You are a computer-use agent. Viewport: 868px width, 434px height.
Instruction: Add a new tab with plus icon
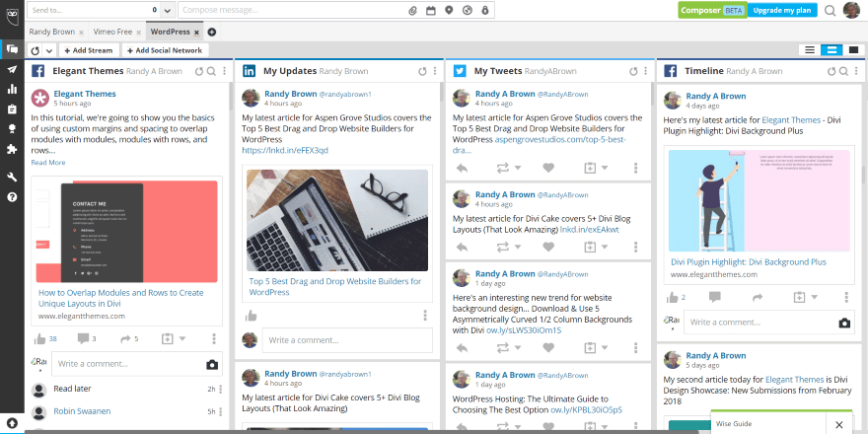pos(211,33)
